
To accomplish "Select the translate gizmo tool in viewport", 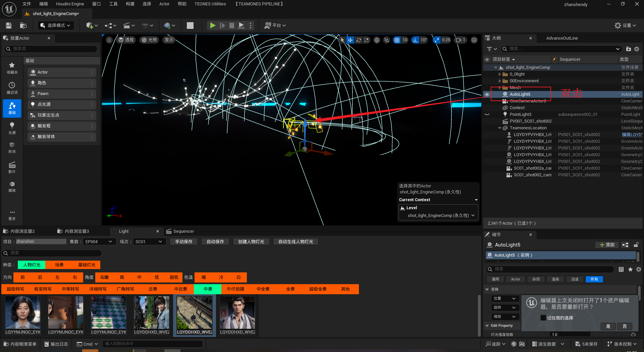I will 350,40.
